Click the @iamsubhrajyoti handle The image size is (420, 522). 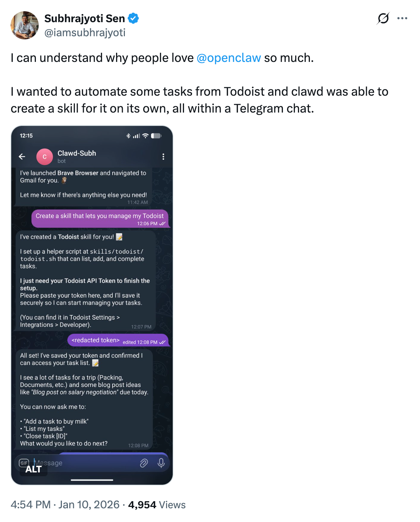coord(85,33)
